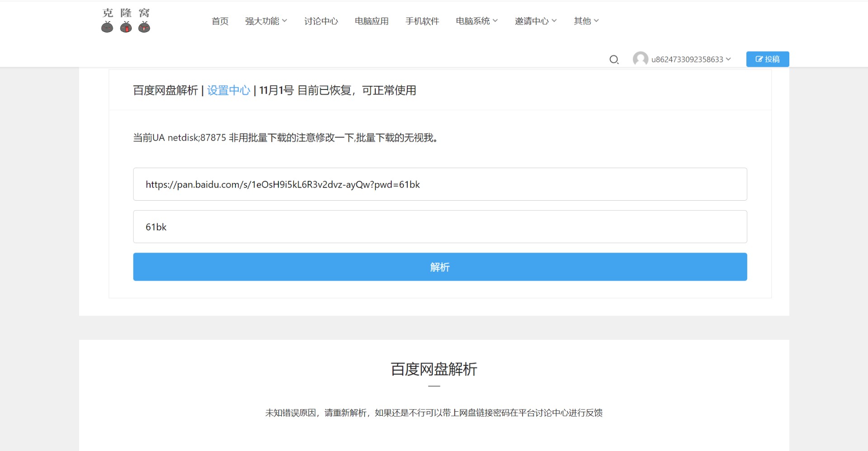Click the 投稿 submit button

click(x=768, y=59)
